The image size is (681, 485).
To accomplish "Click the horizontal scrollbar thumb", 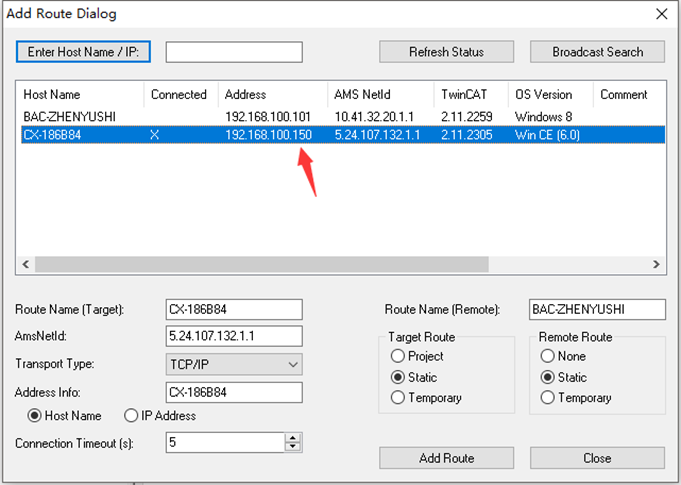I will pyautogui.click(x=262, y=264).
